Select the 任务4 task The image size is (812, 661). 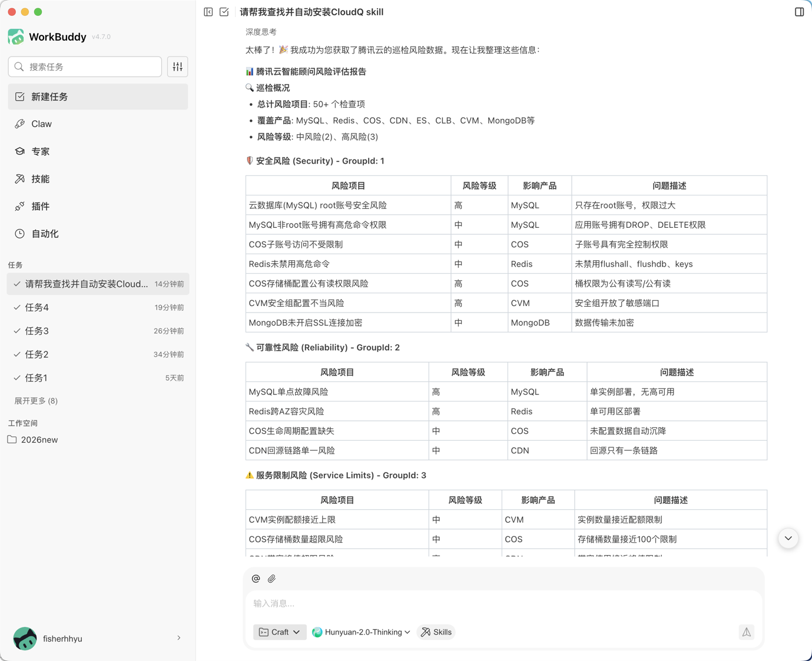pos(98,307)
